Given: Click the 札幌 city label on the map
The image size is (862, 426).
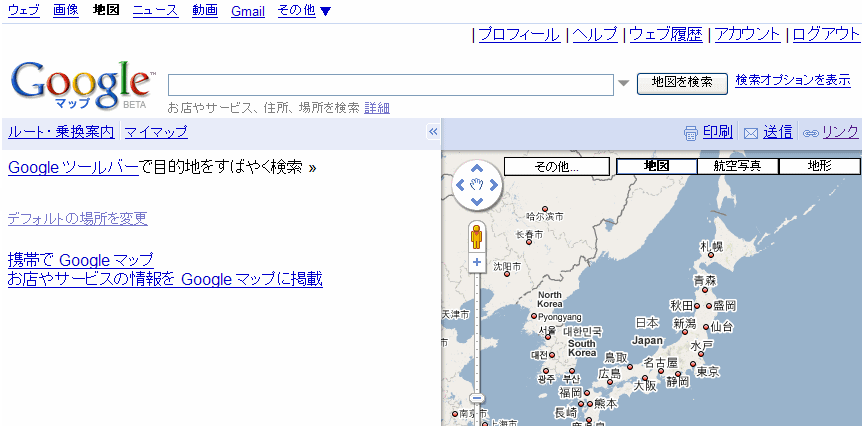Looking at the screenshot, I should point(711,245).
